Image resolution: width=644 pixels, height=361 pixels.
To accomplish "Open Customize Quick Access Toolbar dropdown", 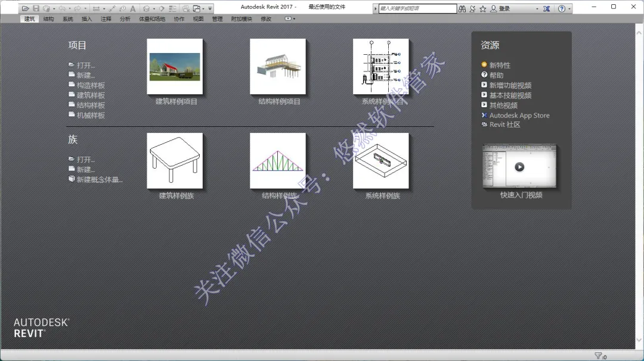I will coord(210,8).
